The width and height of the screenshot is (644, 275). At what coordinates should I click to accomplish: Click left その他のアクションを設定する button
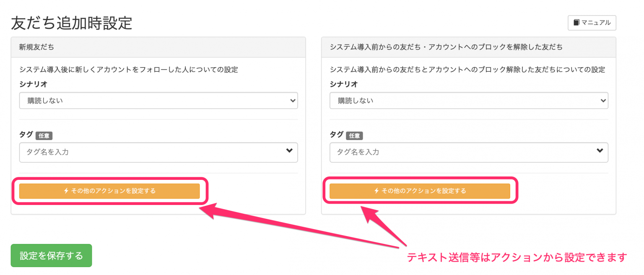tap(109, 191)
